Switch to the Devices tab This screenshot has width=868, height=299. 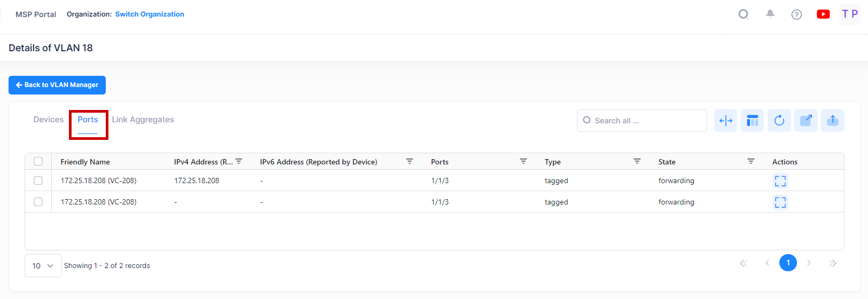pyautogui.click(x=49, y=120)
